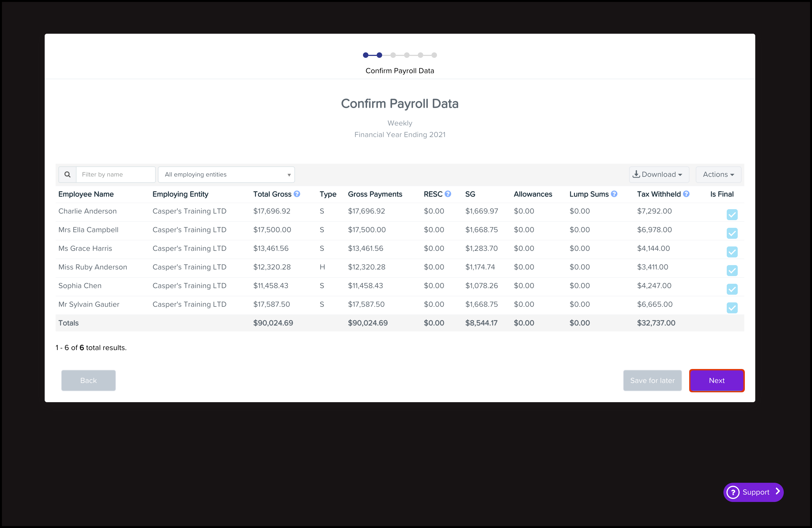Go to first step in progress indicator
This screenshot has width=812, height=528.
[x=365, y=55]
